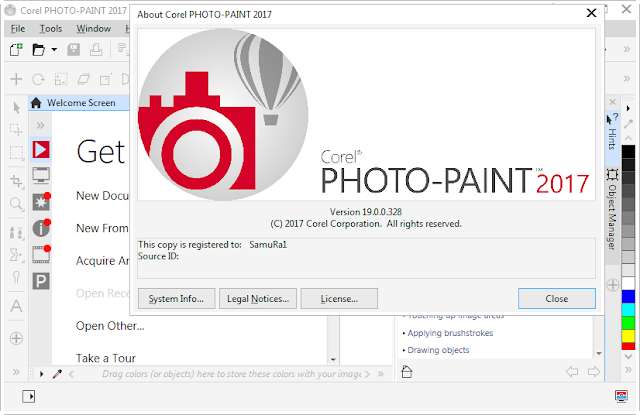Pick the yellow color swatch

click(629, 336)
